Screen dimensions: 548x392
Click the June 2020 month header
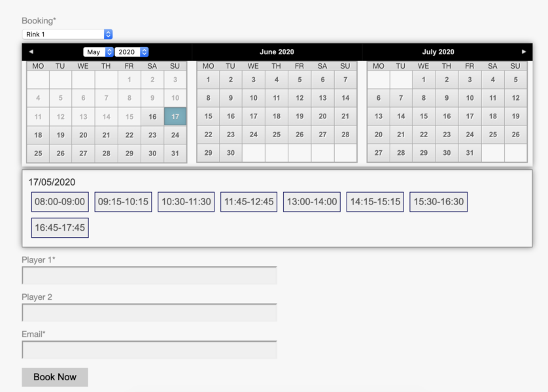coord(277,52)
